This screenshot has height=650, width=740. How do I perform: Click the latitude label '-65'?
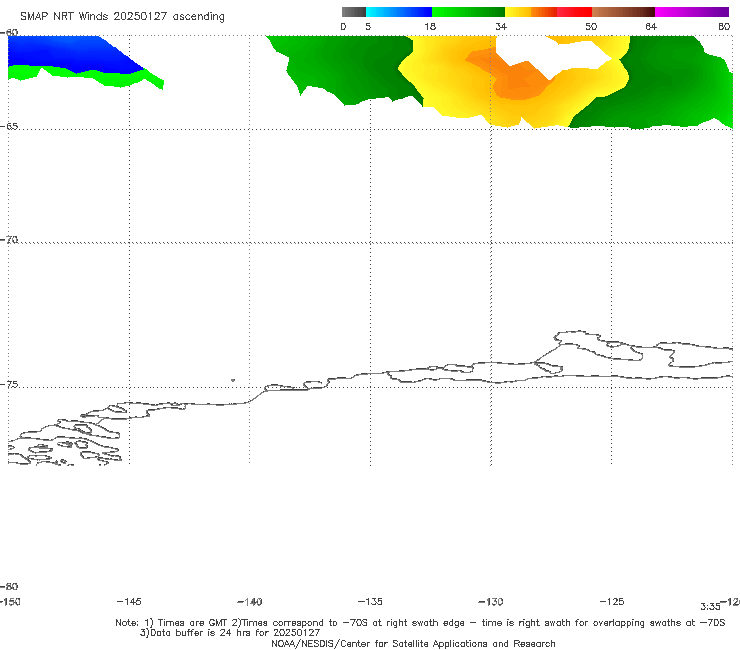tap(9, 127)
